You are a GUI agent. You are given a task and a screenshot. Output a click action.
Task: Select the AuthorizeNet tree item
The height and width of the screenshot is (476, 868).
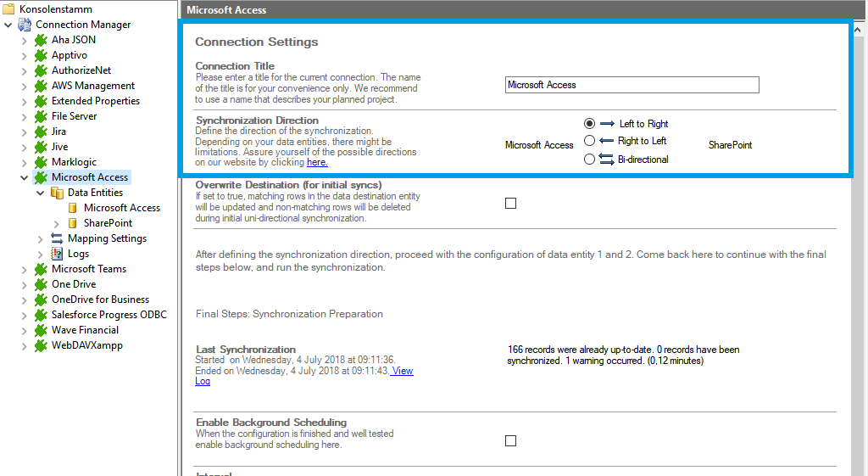tap(81, 70)
